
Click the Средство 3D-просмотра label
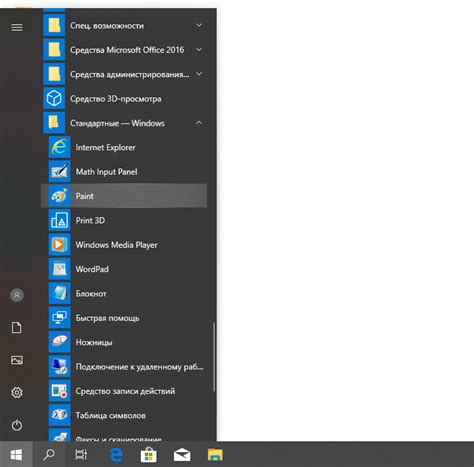coord(116,99)
